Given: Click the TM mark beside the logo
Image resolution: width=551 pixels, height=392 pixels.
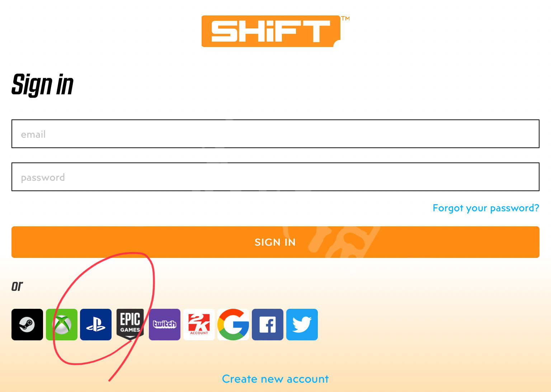Looking at the screenshot, I should click(345, 18).
